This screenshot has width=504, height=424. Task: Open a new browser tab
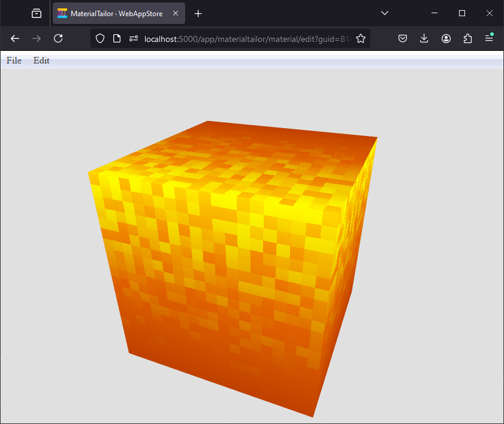point(198,13)
